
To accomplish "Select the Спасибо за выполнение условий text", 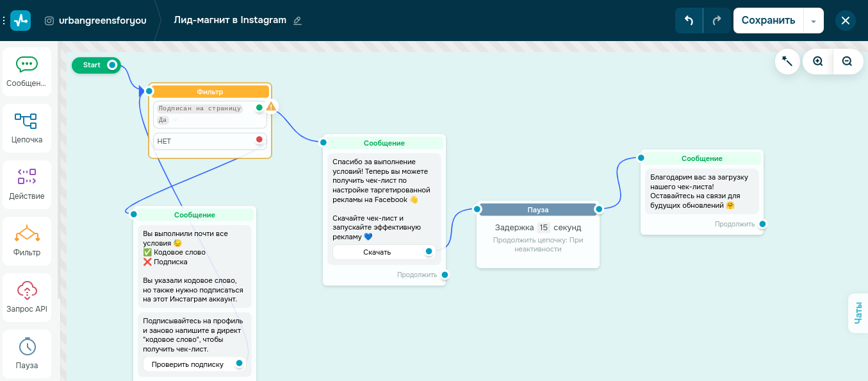I will click(384, 199).
